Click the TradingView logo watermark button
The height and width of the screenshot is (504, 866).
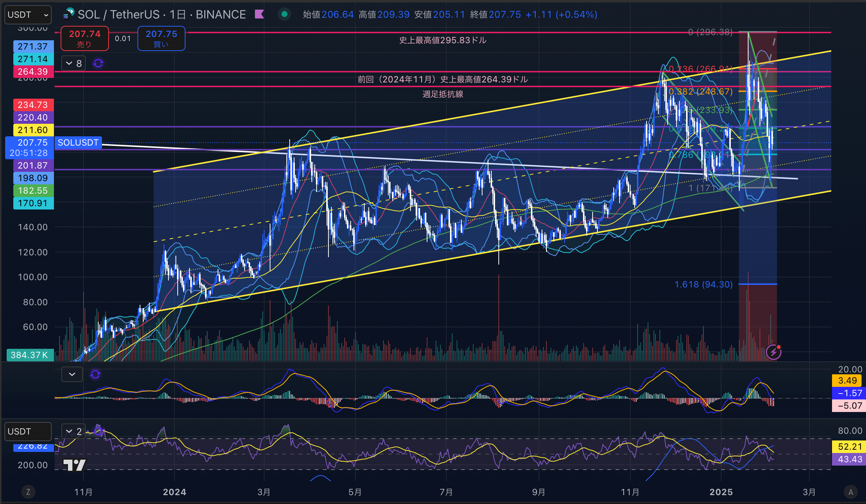point(75,465)
